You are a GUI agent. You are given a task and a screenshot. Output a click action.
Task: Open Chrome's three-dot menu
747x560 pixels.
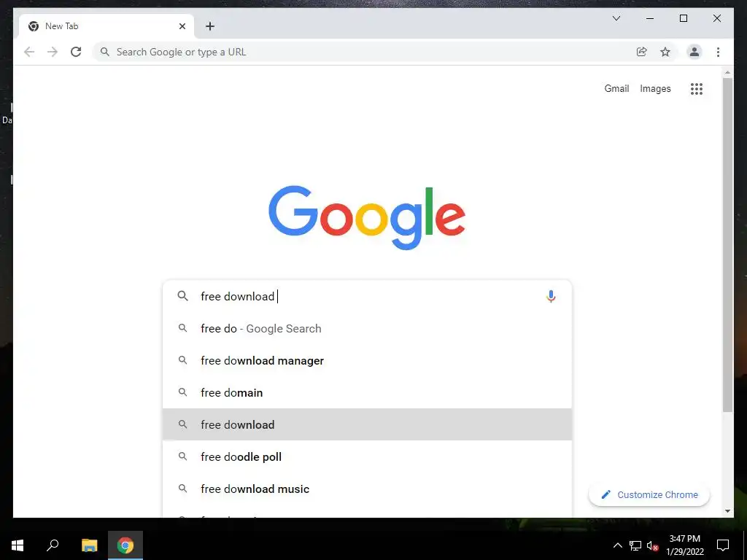point(718,52)
